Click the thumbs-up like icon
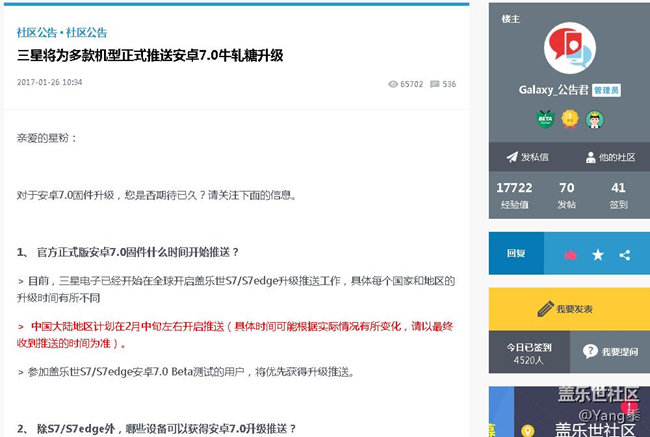The width and height of the screenshot is (650, 437). (570, 255)
